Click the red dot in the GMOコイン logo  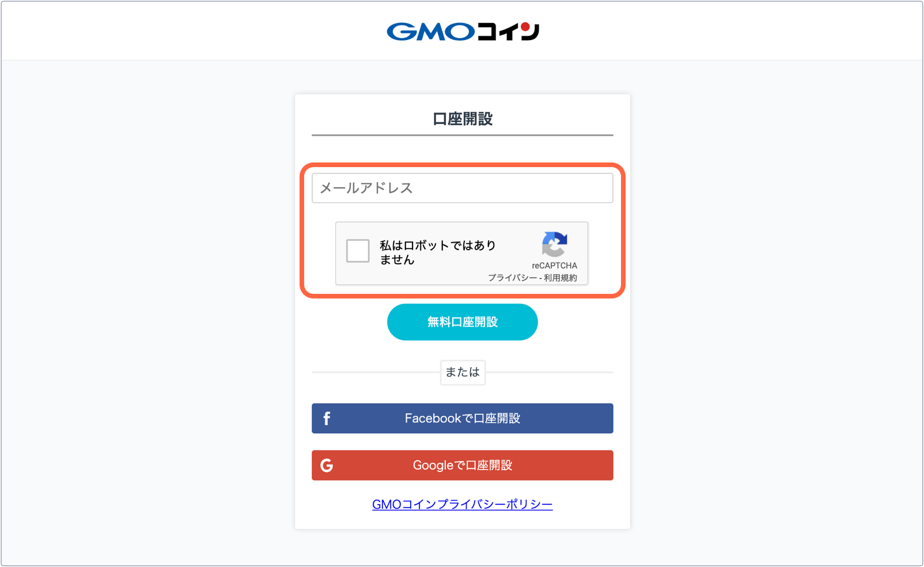(x=526, y=27)
